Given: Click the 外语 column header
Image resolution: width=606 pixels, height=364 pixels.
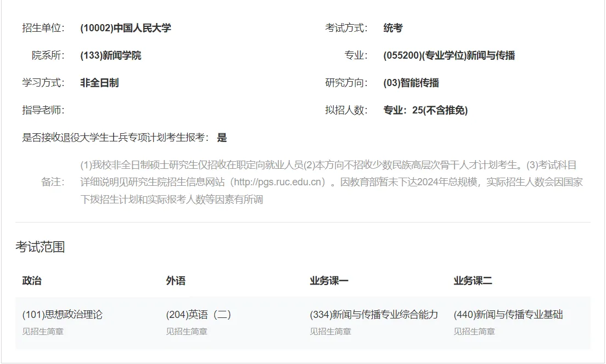Looking at the screenshot, I should 176,281.
